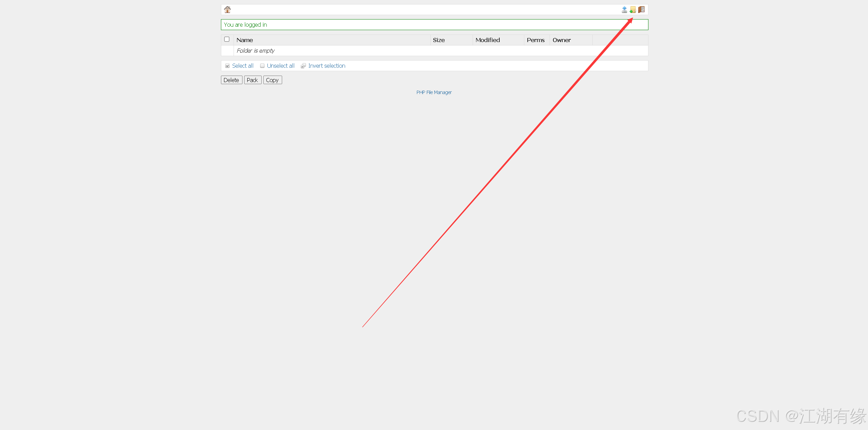
Task: Click the empty checkbox icon beside Unselect all
Action: (262, 66)
